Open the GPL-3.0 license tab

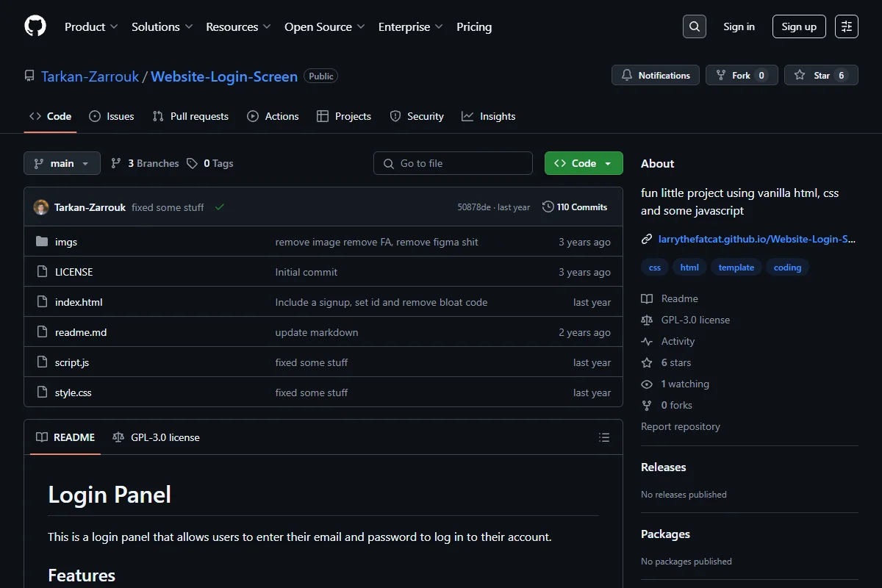point(156,437)
